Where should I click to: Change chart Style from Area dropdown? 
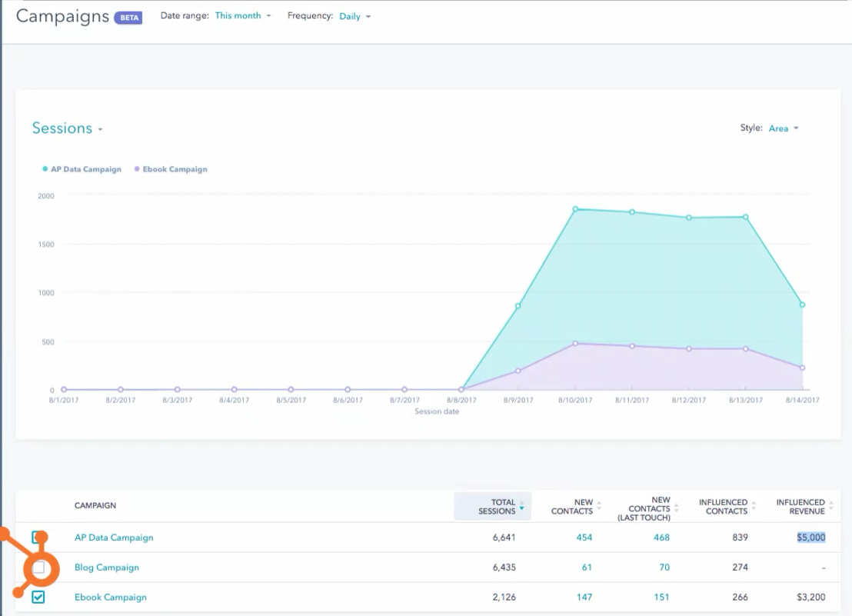tap(784, 128)
